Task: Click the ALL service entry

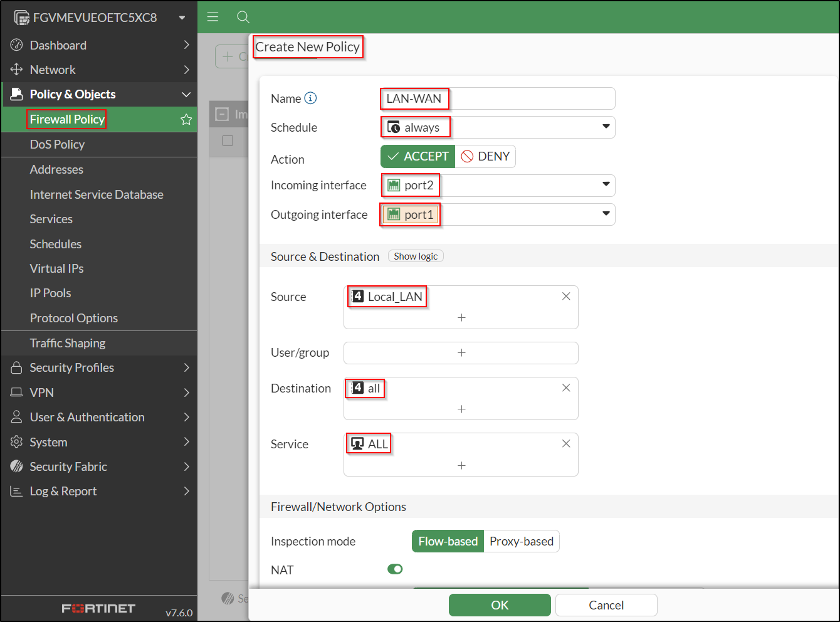Action: point(369,444)
